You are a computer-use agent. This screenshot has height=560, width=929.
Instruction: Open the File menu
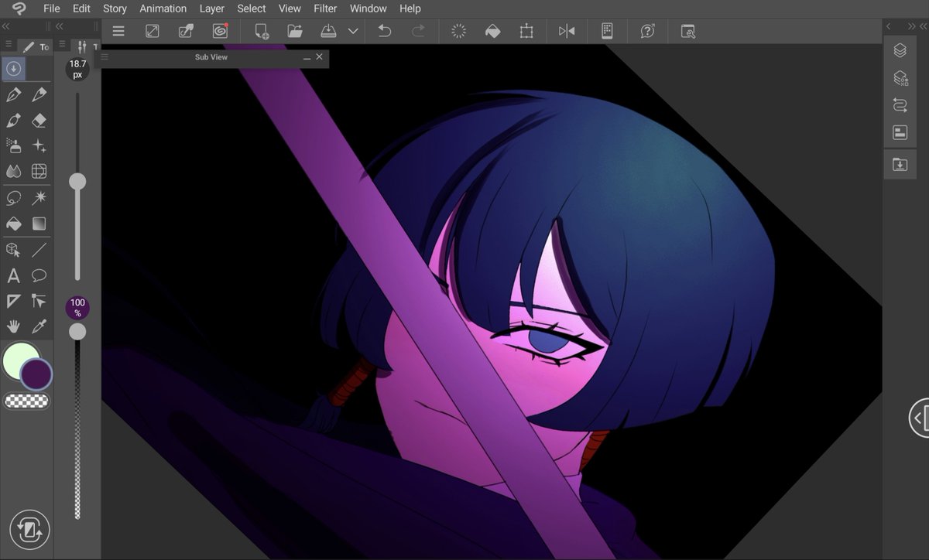(x=52, y=9)
